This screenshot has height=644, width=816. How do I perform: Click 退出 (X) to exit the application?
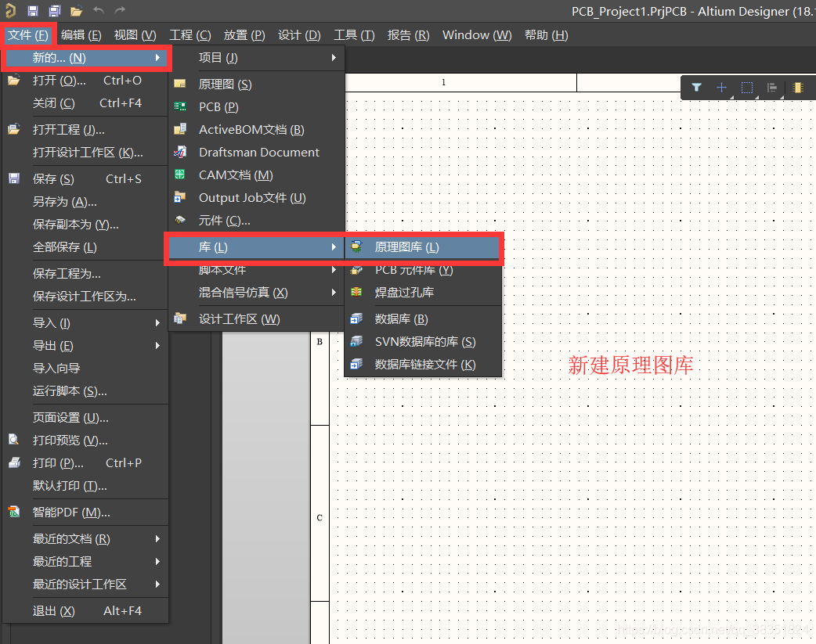(54, 611)
